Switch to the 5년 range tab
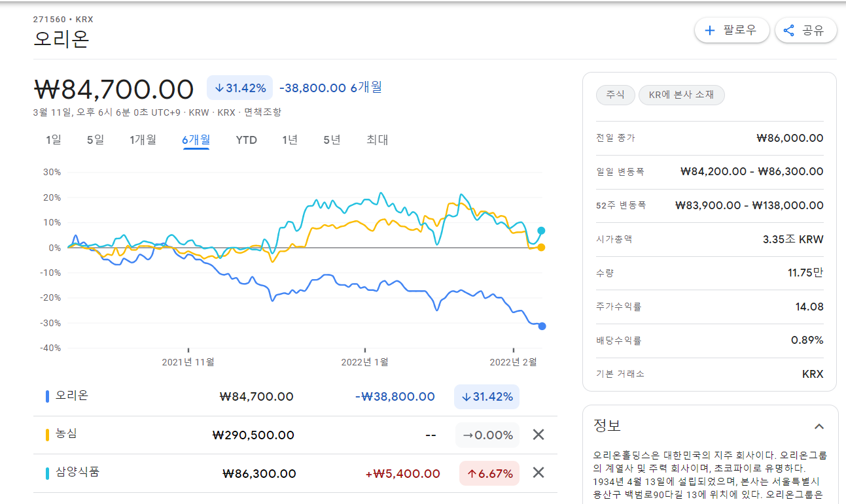The image size is (846, 504). click(x=332, y=140)
